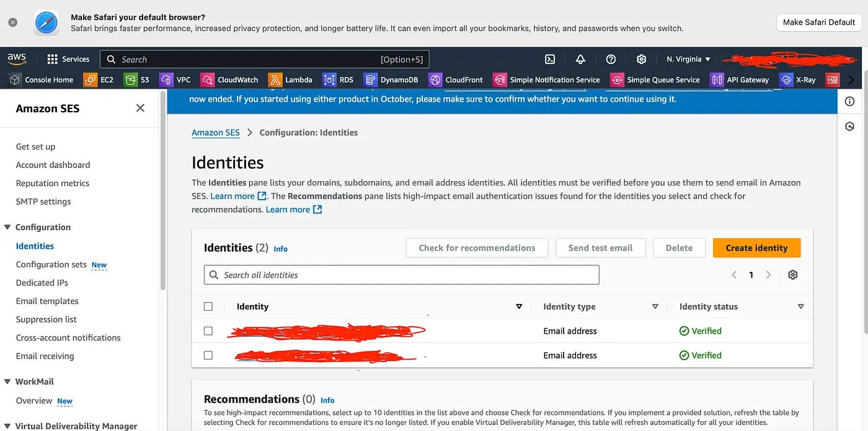This screenshot has height=431, width=868.
Task: Follow Amazon SES breadcrumb link
Action: pyautogui.click(x=215, y=132)
